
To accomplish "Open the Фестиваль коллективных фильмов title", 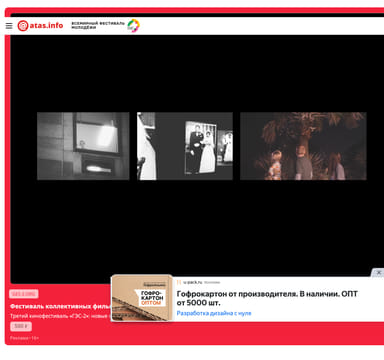I will coord(60,306).
